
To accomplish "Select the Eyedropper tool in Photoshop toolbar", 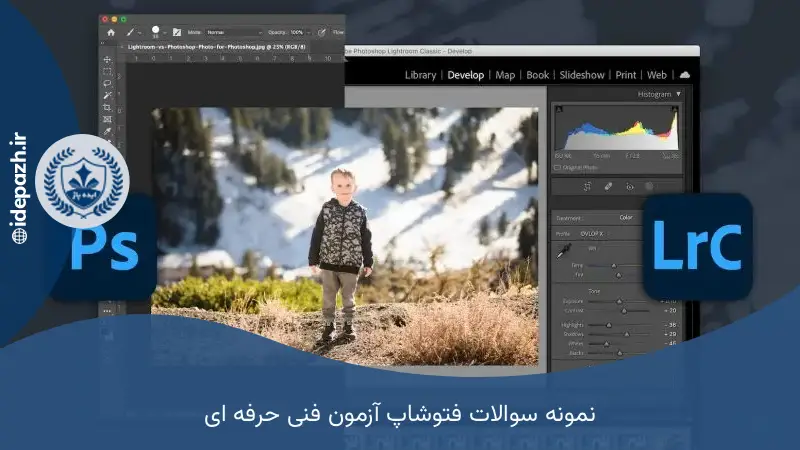I will pos(107,132).
